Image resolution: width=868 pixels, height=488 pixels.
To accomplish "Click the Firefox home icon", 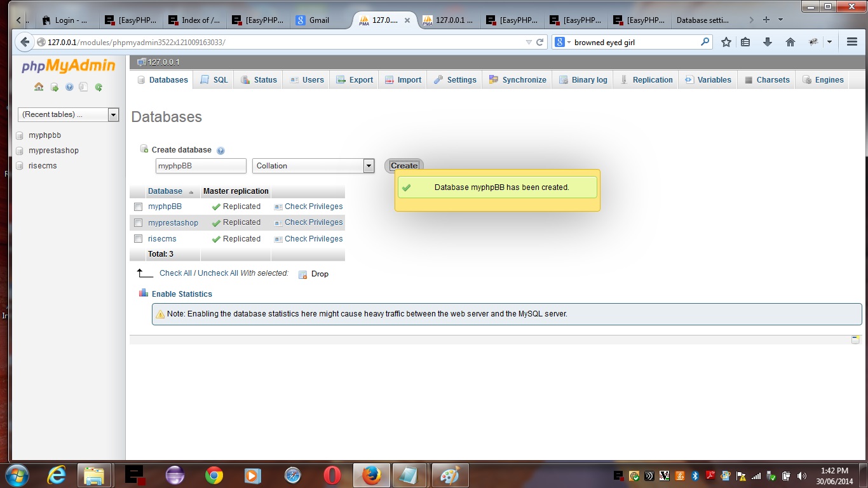I will click(790, 42).
